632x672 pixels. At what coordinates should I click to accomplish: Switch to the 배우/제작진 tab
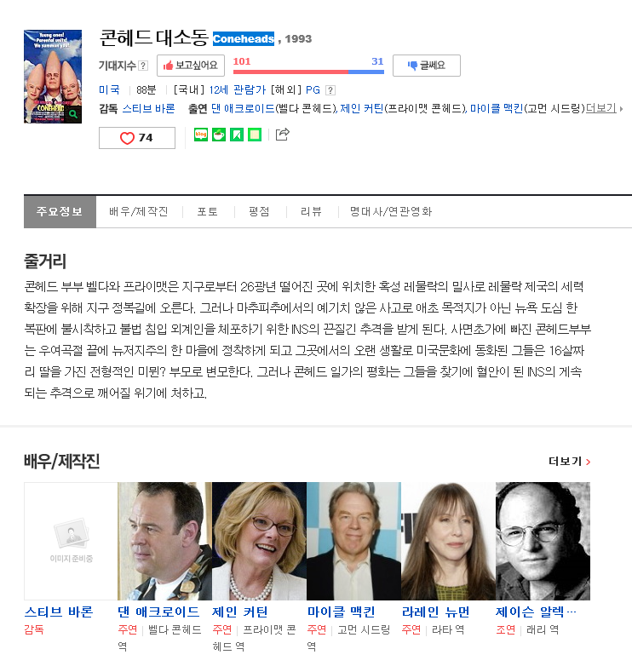coord(139,212)
